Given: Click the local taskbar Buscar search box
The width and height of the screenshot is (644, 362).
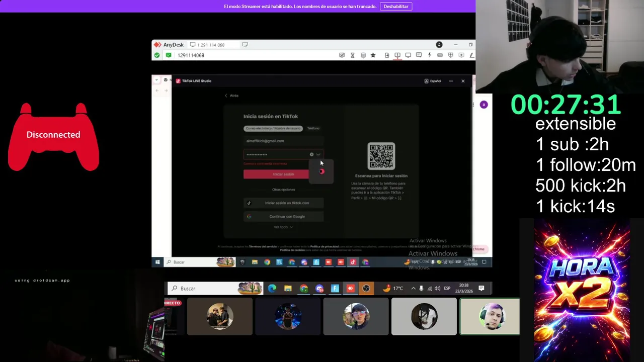Looking at the screenshot, I should (215, 289).
